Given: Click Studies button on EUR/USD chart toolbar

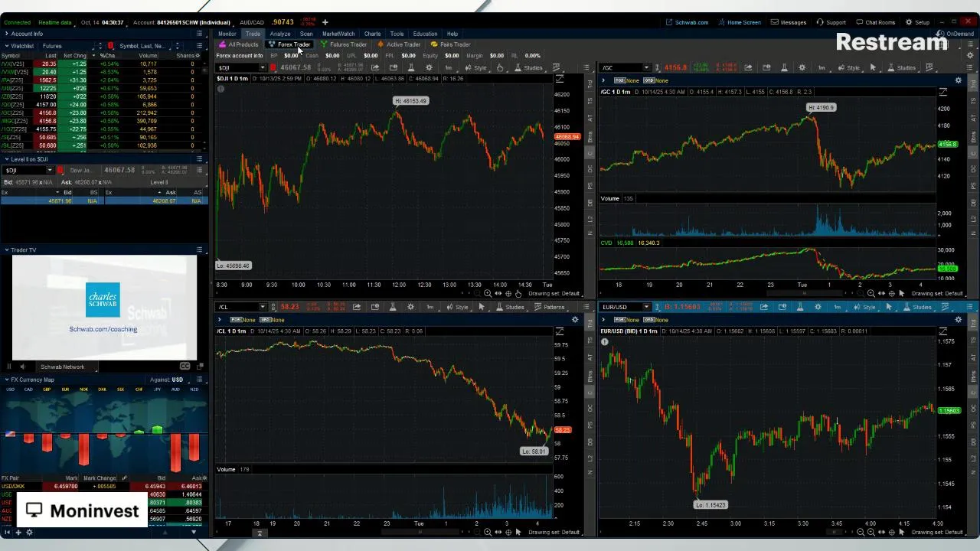Looking at the screenshot, I should (x=917, y=307).
